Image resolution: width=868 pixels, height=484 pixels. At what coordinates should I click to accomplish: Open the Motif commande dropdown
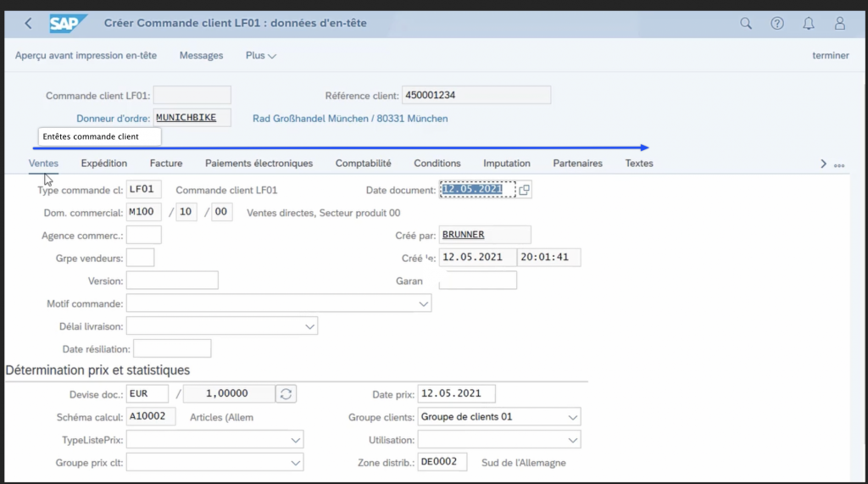[x=423, y=303]
